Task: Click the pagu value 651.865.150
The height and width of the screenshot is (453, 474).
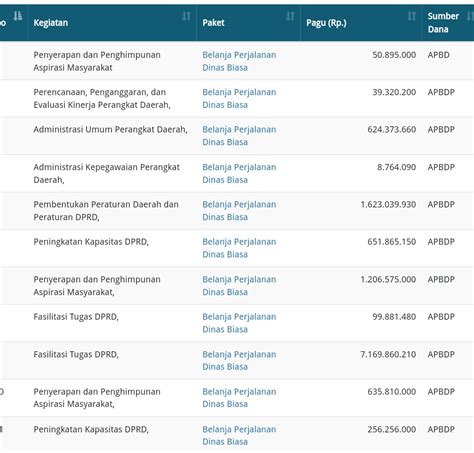Action: pos(392,242)
